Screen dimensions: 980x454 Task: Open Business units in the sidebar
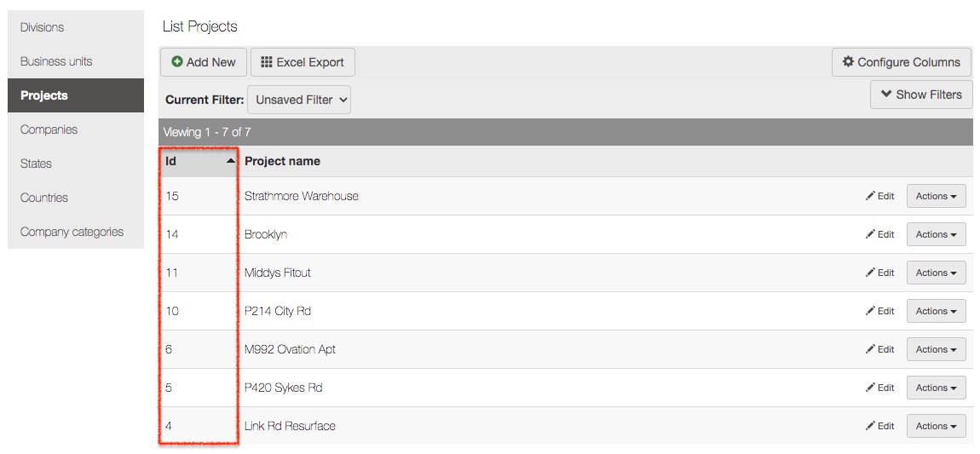[x=56, y=61]
